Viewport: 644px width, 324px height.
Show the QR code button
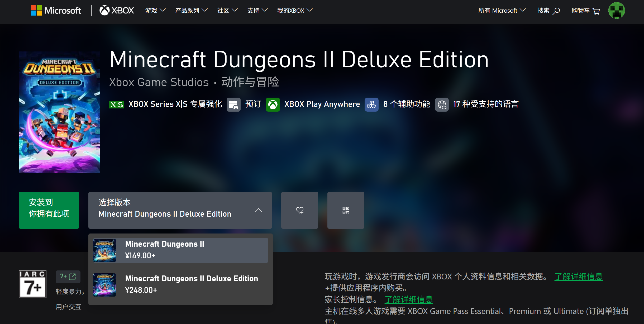tap(346, 210)
